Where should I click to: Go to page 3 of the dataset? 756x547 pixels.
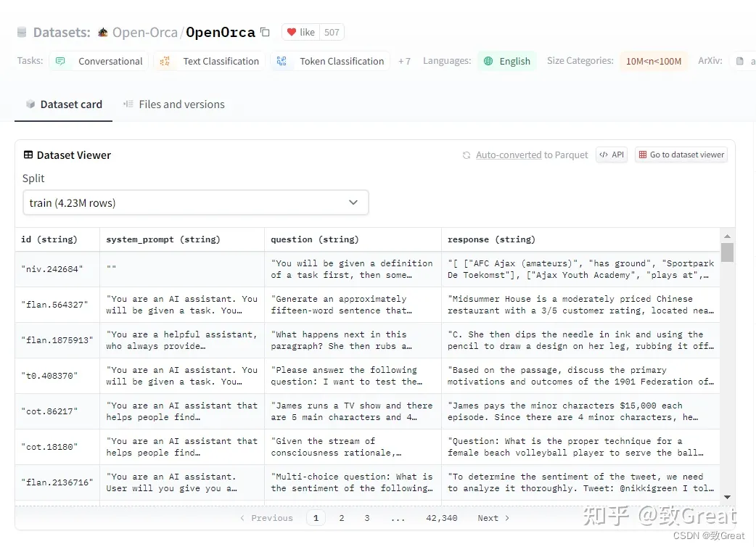pos(367,518)
